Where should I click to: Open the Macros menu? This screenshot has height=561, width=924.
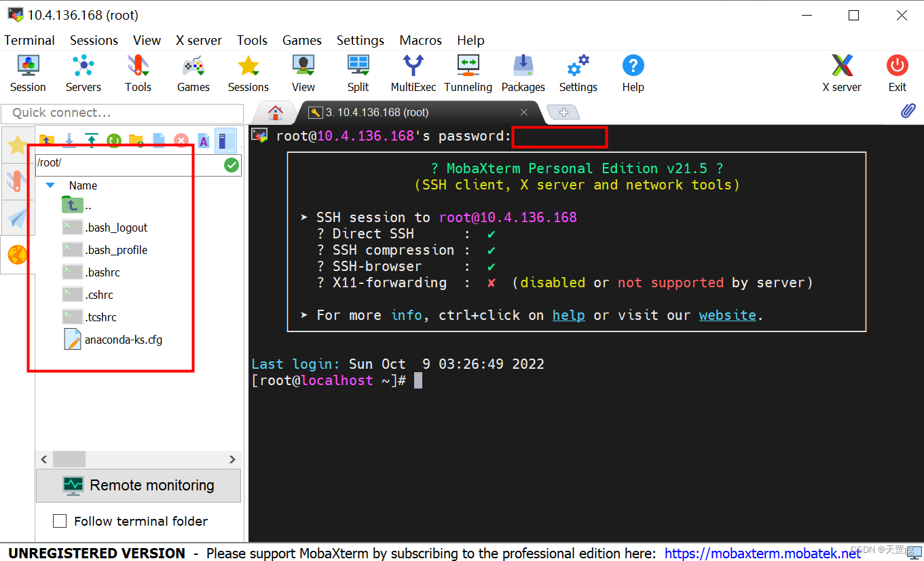tap(420, 40)
